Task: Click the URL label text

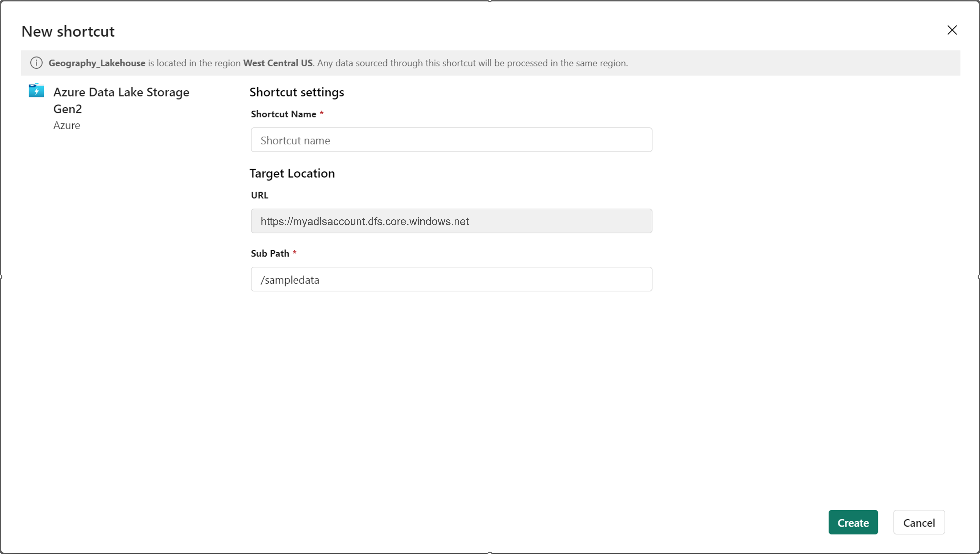Action: (259, 195)
